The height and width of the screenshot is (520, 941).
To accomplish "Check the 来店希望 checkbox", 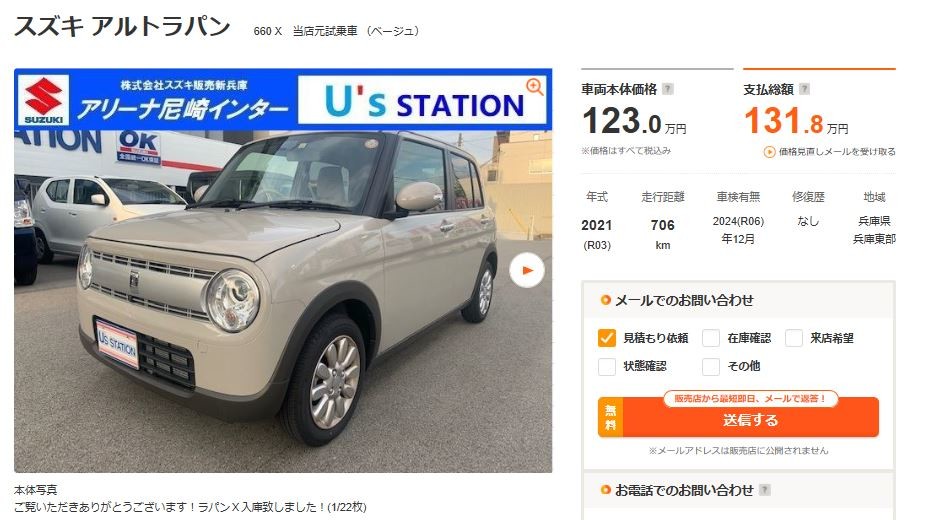I will [x=794, y=338].
